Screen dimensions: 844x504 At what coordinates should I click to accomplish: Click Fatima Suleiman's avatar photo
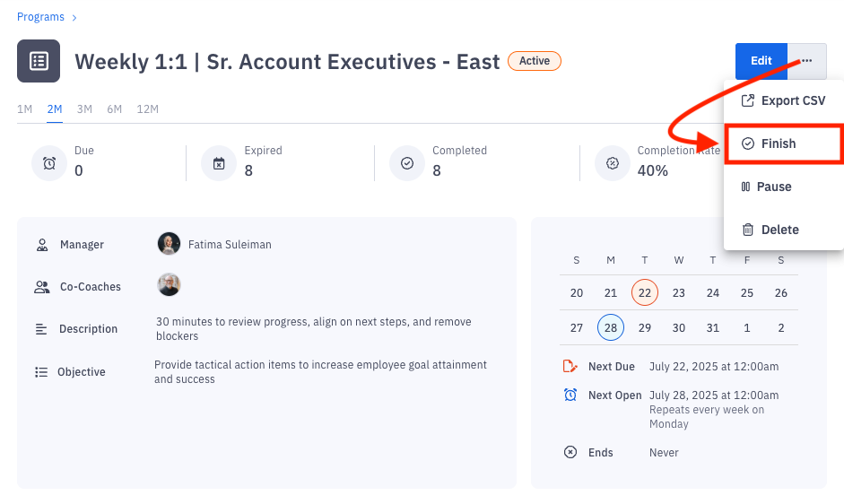tap(169, 244)
